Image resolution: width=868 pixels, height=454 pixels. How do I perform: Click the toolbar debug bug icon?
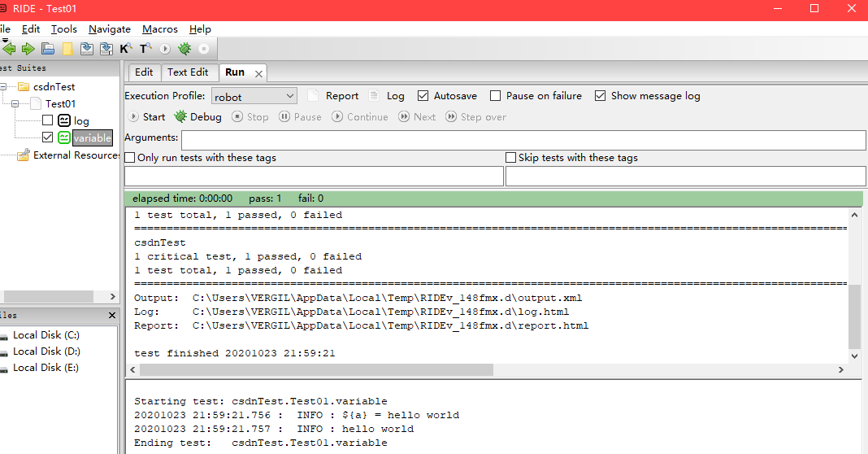click(x=184, y=49)
